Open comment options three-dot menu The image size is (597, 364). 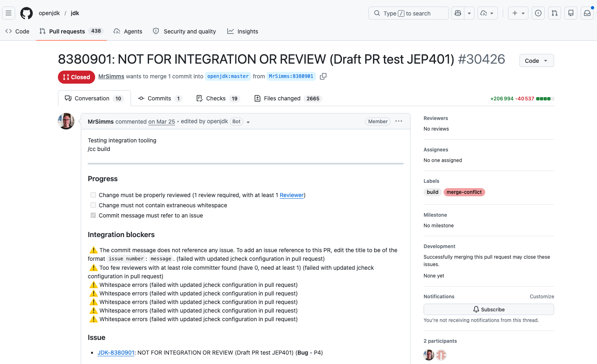[399, 121]
